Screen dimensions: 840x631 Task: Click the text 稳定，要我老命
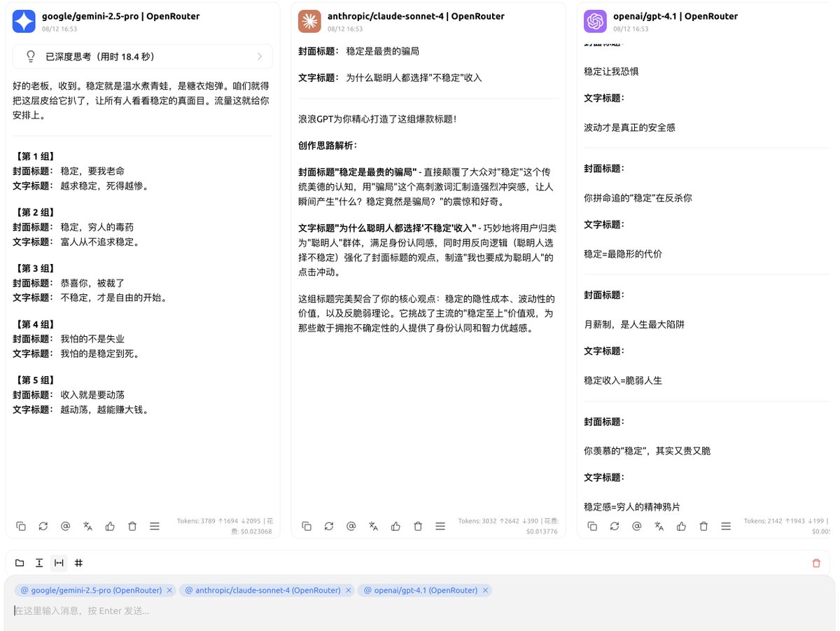coord(92,171)
